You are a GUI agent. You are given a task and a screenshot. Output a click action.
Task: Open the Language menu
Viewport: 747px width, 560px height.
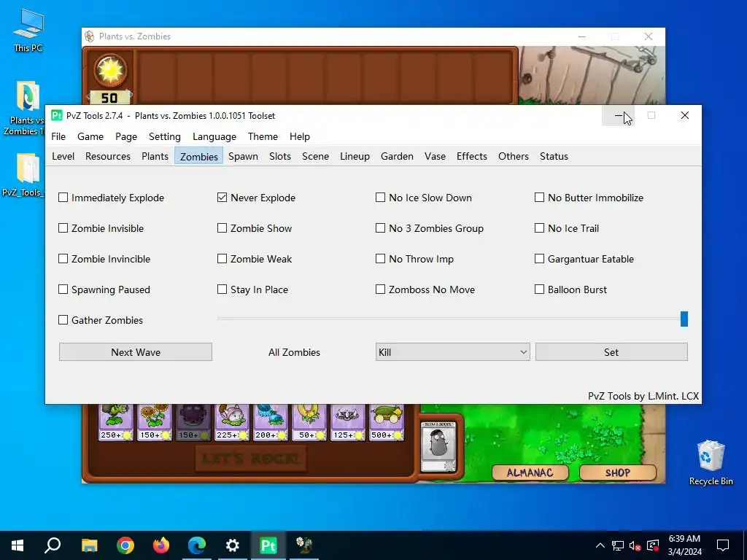click(x=214, y=136)
